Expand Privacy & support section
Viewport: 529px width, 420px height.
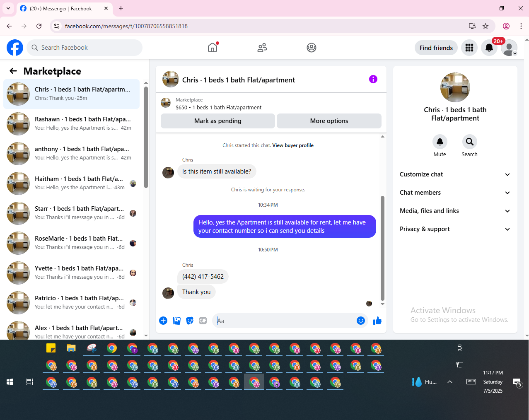pyautogui.click(x=455, y=229)
